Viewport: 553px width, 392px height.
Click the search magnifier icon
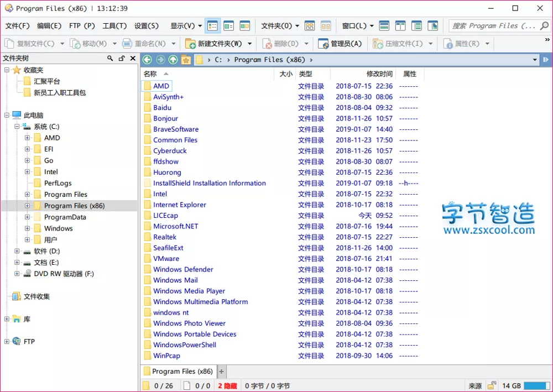(x=545, y=26)
